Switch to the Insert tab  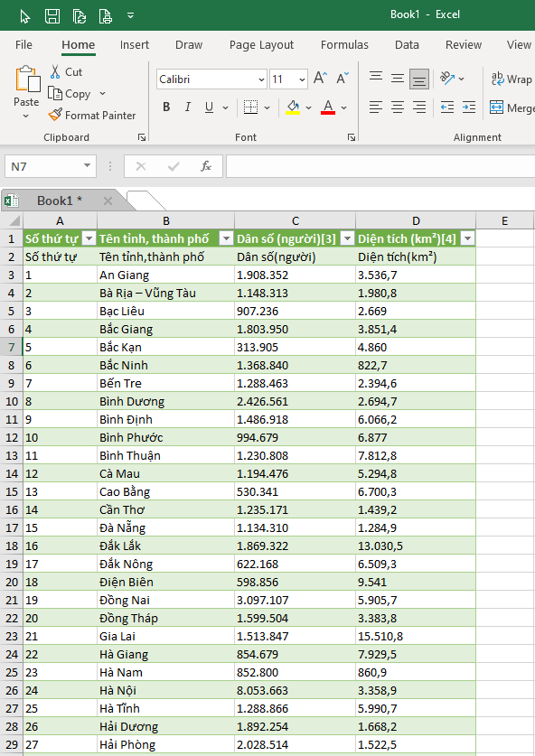(x=135, y=45)
